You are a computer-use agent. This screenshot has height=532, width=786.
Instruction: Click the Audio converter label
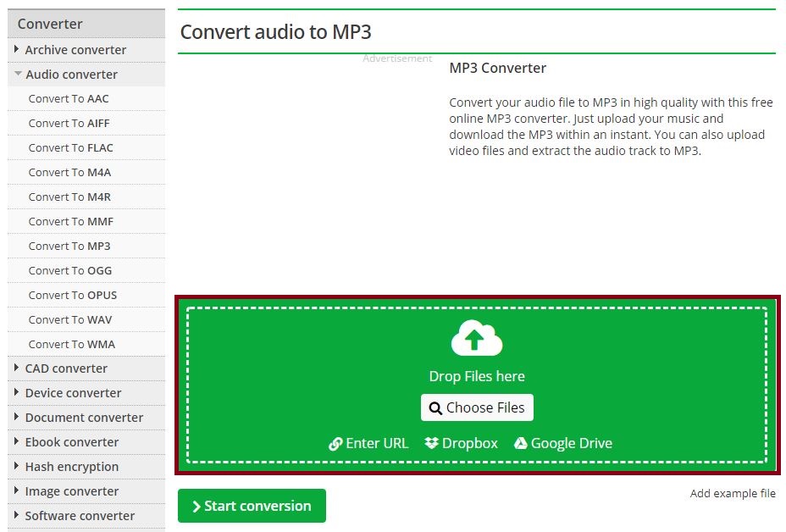72,75
